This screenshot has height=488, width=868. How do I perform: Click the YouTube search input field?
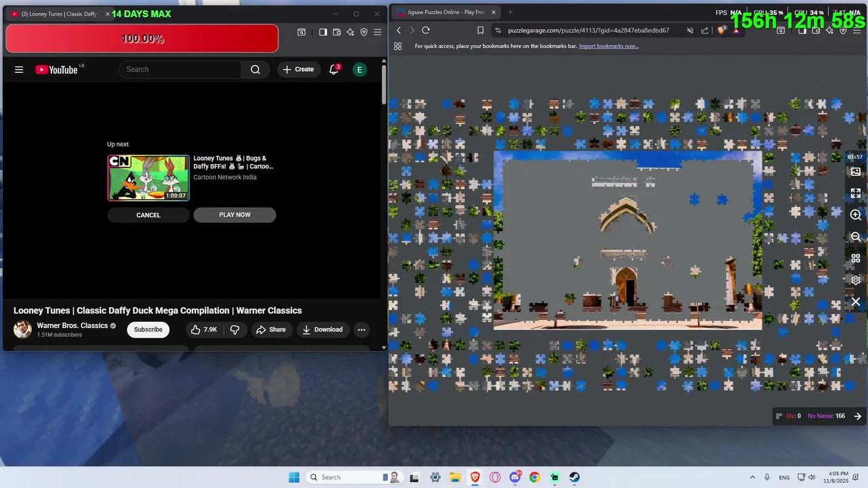[180, 69]
